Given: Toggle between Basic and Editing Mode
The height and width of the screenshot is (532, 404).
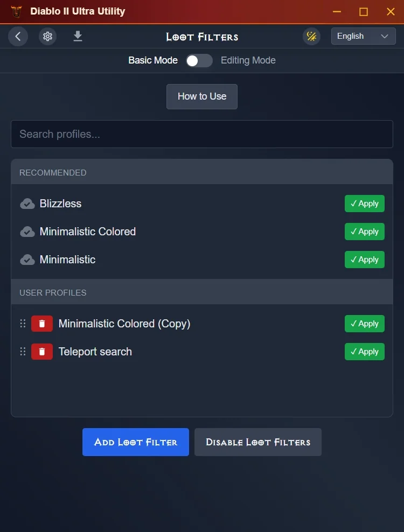Looking at the screenshot, I should pos(199,61).
